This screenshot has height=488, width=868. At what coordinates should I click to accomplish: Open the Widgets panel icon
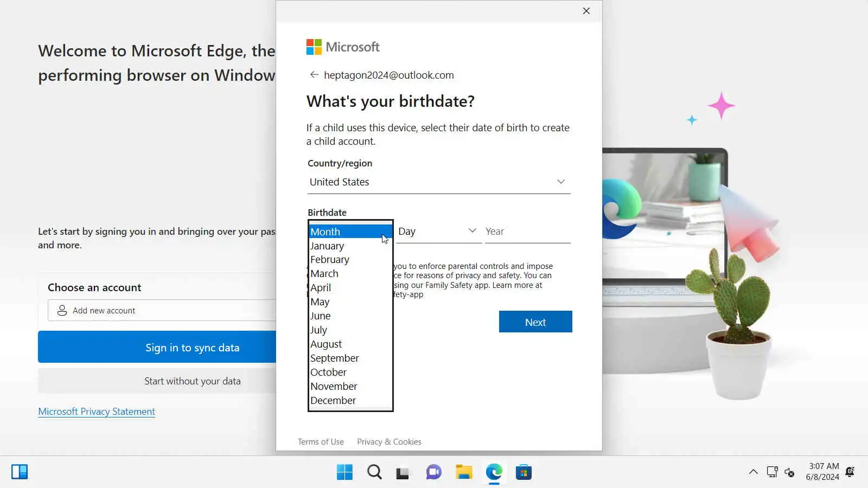[x=20, y=472]
